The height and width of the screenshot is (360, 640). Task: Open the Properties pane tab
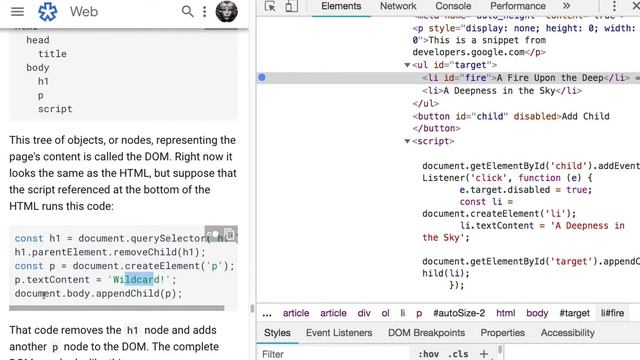coord(502,333)
